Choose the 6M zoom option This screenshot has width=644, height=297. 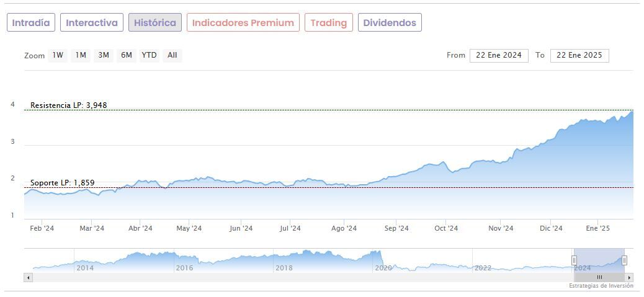127,55
